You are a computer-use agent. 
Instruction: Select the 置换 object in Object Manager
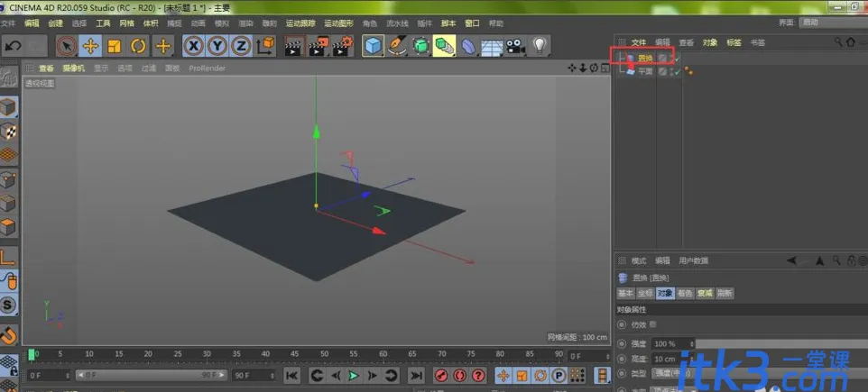pos(645,58)
